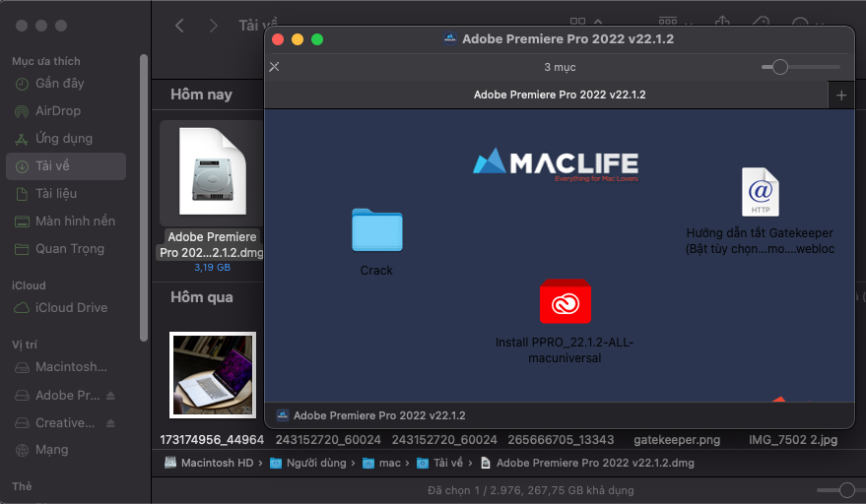
Task: Click Macintosh HD in path bar
Action: click(209, 463)
